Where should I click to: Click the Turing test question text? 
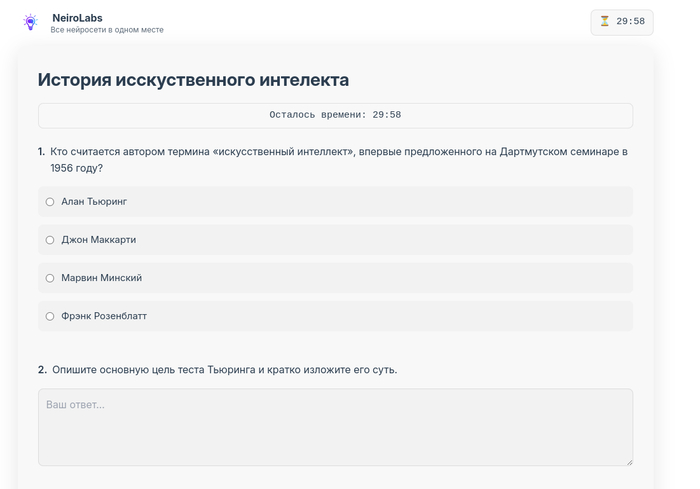(x=224, y=370)
